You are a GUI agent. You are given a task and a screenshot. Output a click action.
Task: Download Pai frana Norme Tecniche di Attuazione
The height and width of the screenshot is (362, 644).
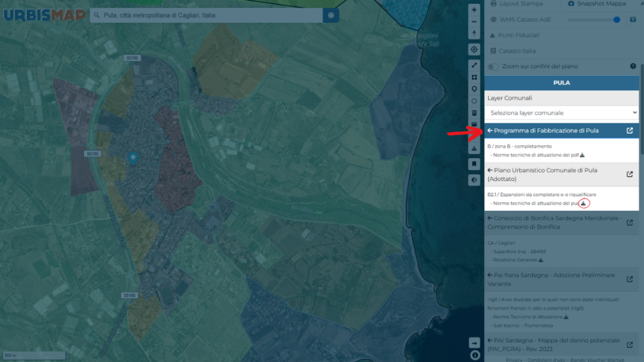click(566, 317)
